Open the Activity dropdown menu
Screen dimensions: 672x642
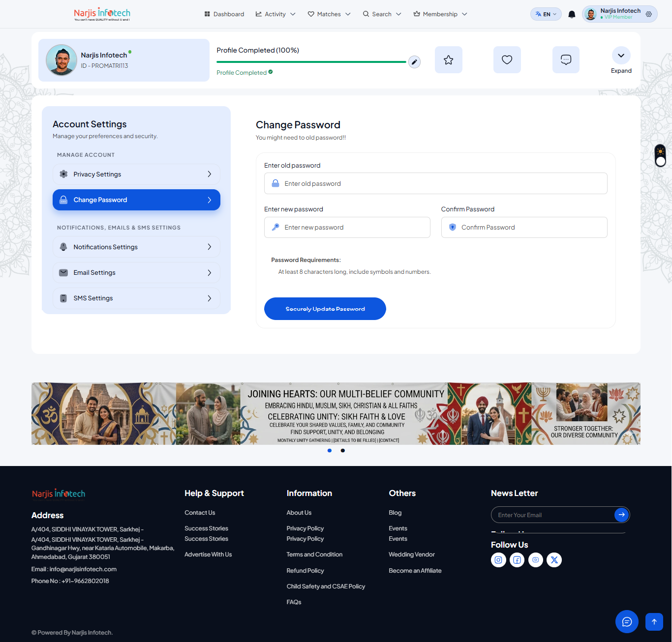275,14
